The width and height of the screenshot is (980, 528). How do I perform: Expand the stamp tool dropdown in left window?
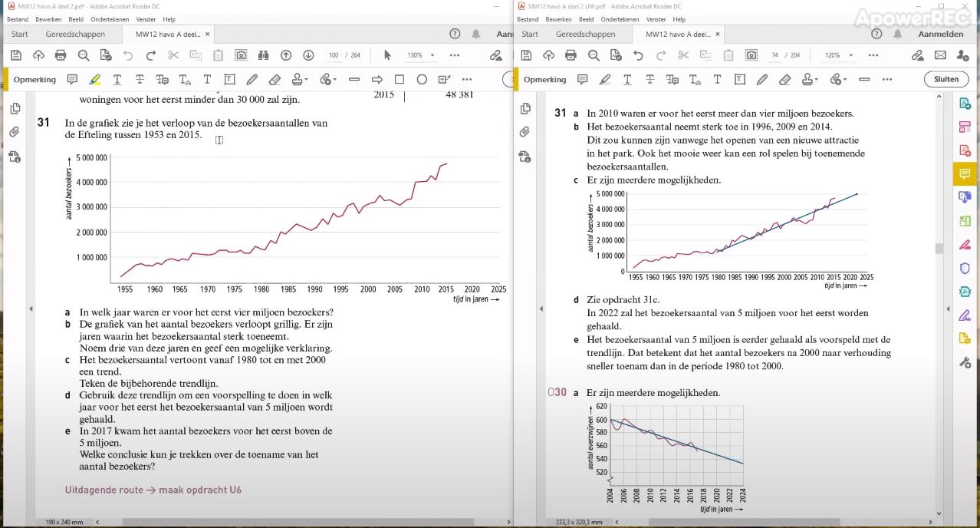[307, 80]
